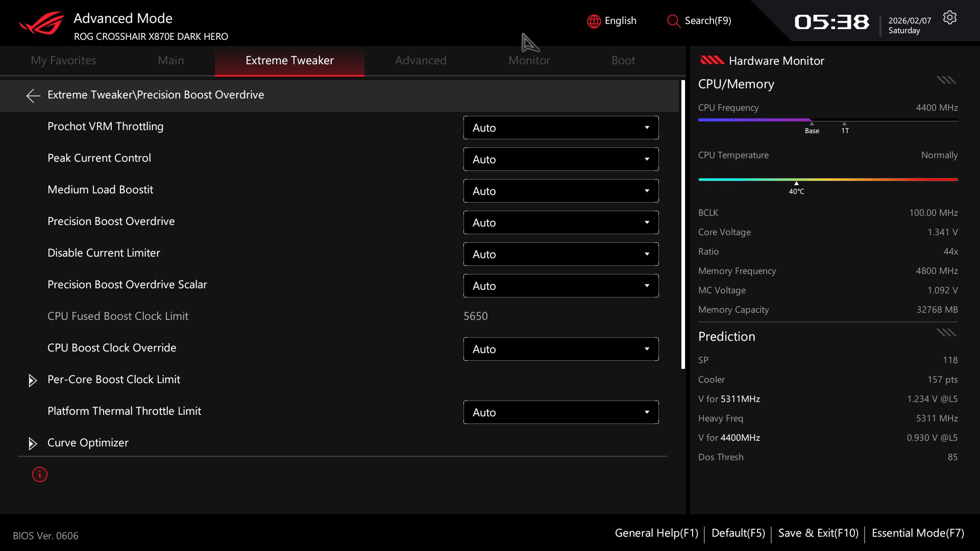This screenshot has height=551, width=980.
Task: Click the vertical scrollbar of the settings list
Action: tap(683, 224)
